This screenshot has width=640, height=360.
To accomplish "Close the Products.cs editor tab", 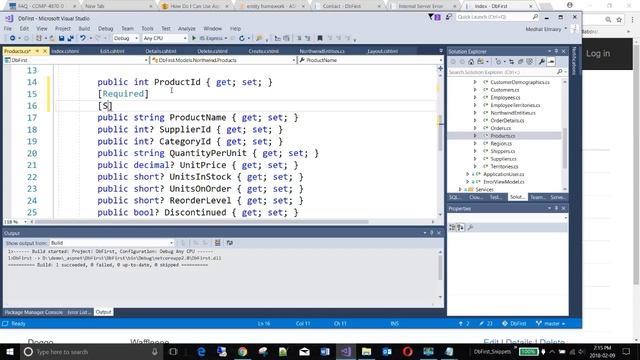I will click(x=45, y=51).
